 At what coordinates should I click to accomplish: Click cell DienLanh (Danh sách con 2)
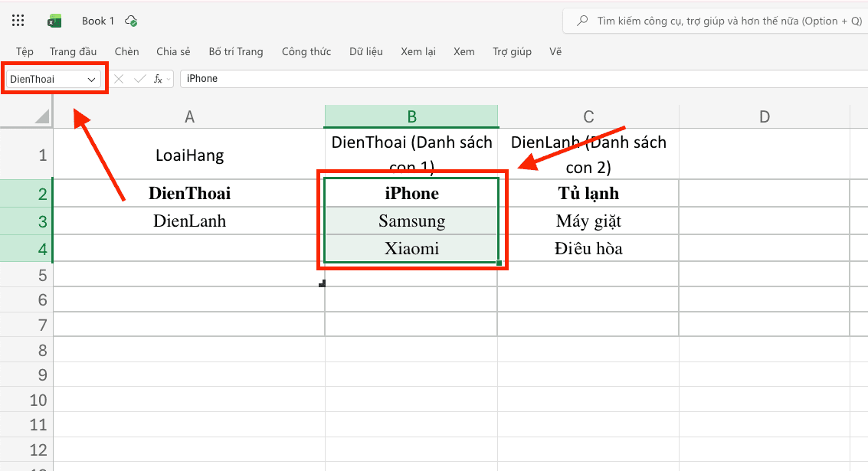(588, 155)
